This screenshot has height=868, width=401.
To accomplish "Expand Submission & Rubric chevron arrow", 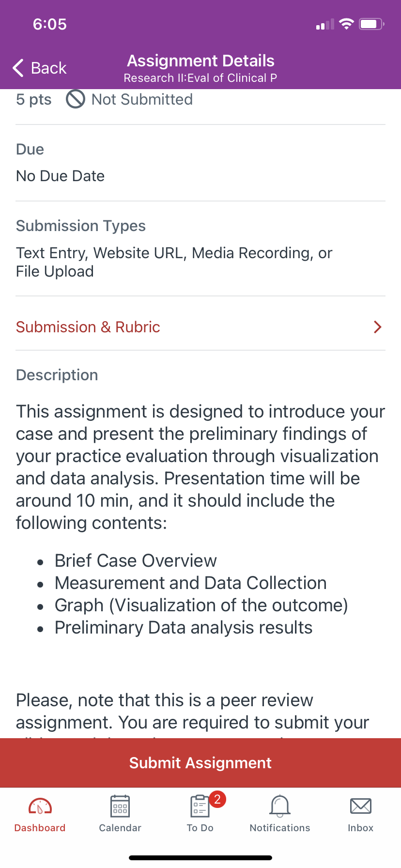I will [x=378, y=327].
